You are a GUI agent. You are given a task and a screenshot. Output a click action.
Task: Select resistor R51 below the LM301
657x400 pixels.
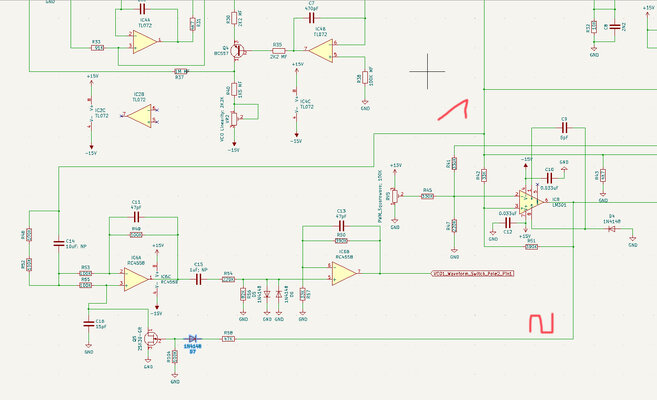(531, 247)
